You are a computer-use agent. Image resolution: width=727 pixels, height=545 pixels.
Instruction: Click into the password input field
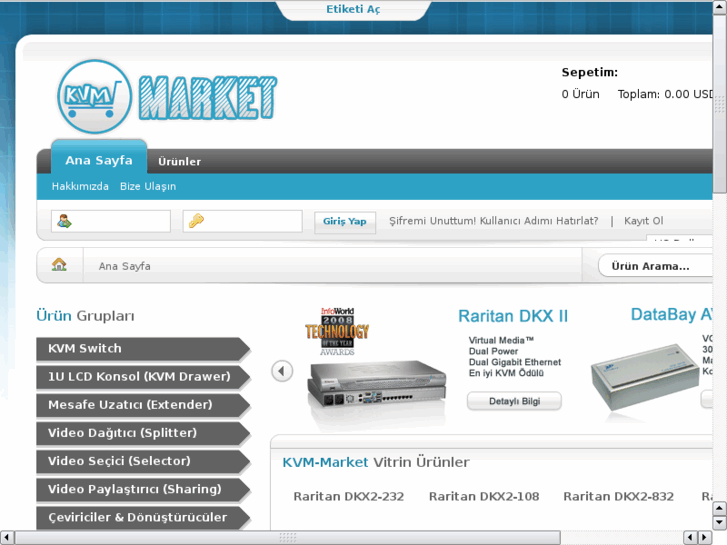click(x=242, y=221)
